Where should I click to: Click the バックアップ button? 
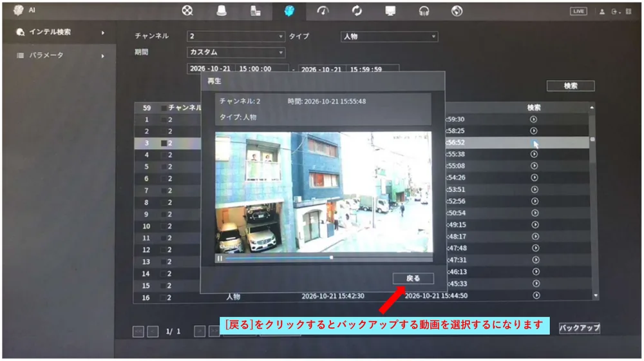[579, 327]
